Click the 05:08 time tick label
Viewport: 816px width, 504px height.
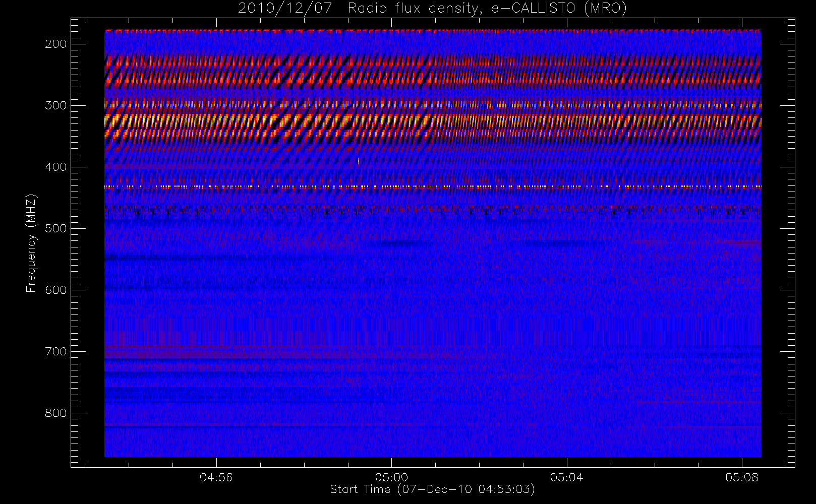[742, 477]
